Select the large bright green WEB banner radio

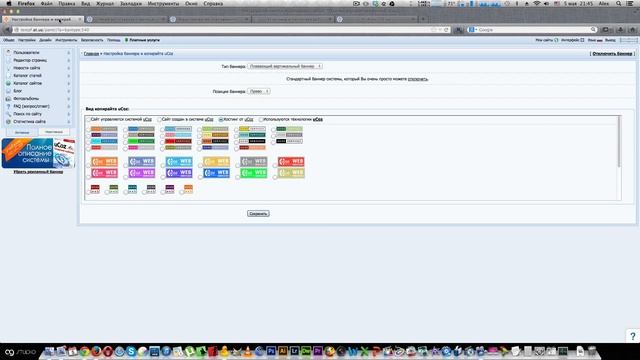click(x=238, y=177)
